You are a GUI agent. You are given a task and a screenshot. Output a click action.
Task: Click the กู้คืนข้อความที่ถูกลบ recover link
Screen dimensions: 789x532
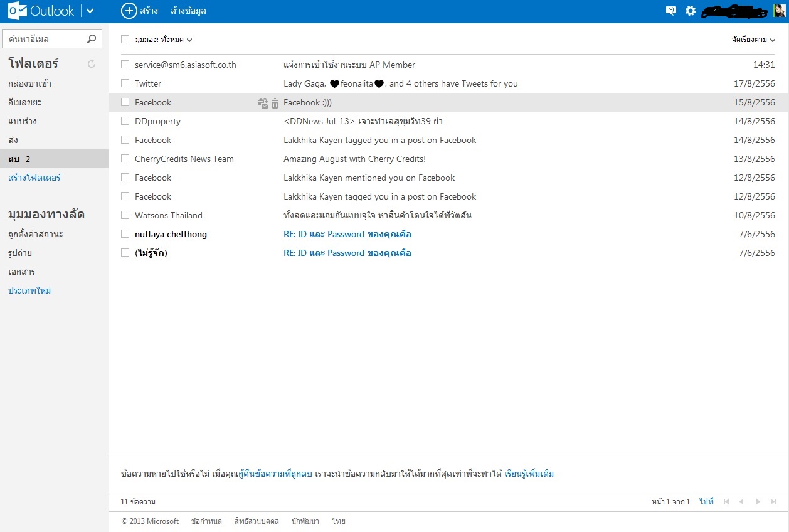[x=275, y=474]
